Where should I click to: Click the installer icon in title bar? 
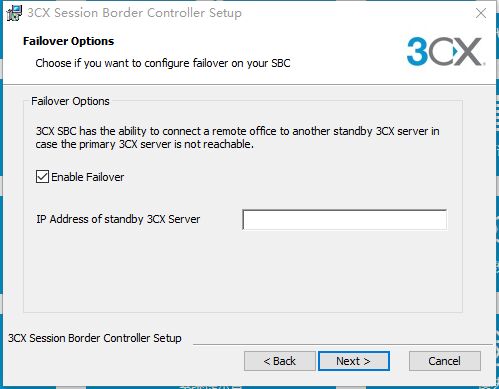click(x=14, y=13)
